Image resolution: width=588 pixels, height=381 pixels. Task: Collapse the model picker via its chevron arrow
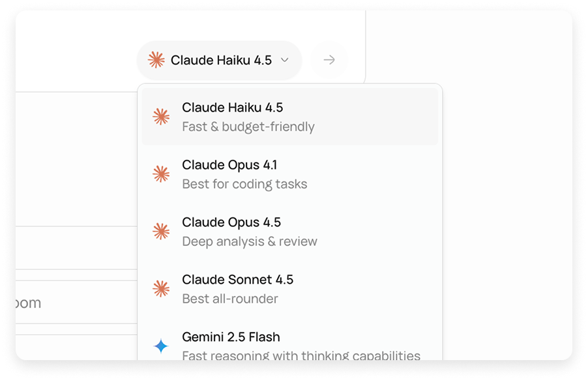(284, 60)
